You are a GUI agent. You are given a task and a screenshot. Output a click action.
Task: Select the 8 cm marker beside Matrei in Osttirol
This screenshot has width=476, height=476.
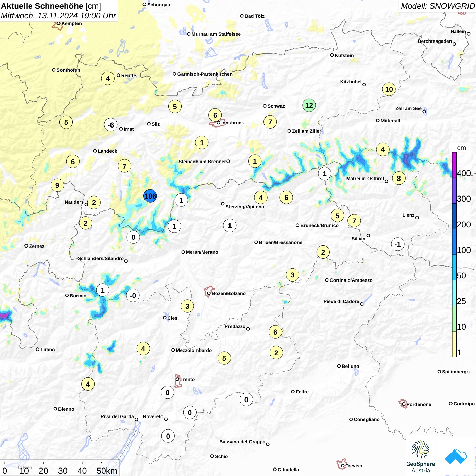pos(399,178)
